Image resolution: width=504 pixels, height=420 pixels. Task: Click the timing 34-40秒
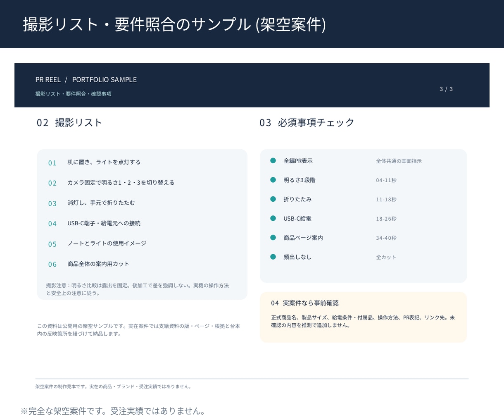coord(386,238)
